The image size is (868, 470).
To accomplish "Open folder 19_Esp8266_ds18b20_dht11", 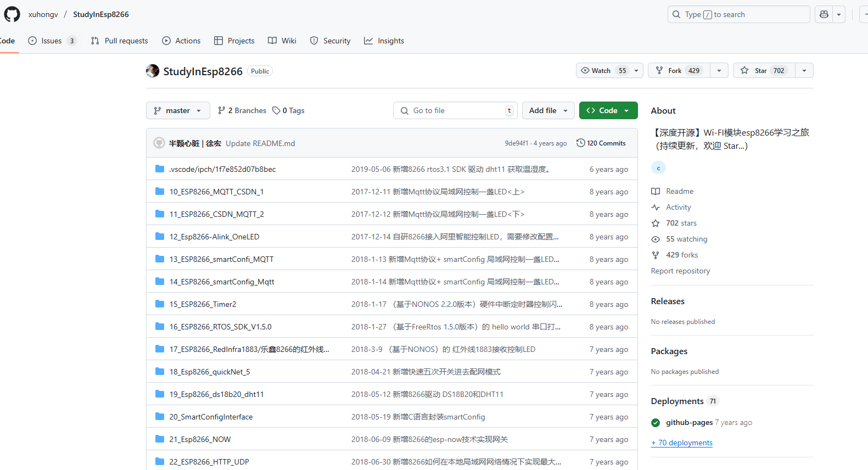I will 216,394.
